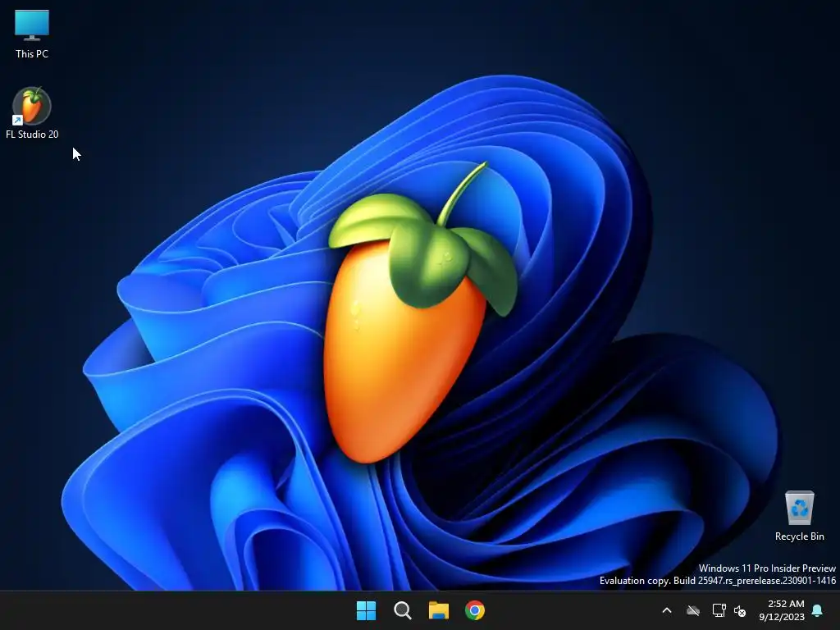Click the muted speaker volume icon

click(x=740, y=610)
